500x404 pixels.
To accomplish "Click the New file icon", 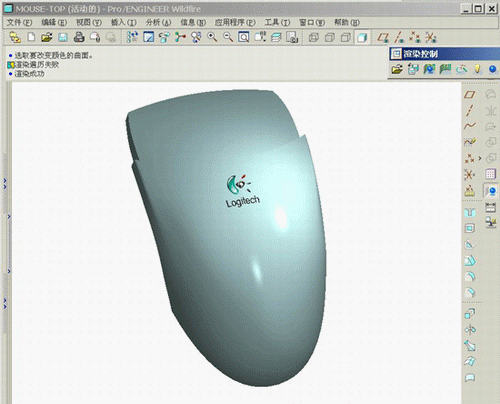I will coord(31,37).
